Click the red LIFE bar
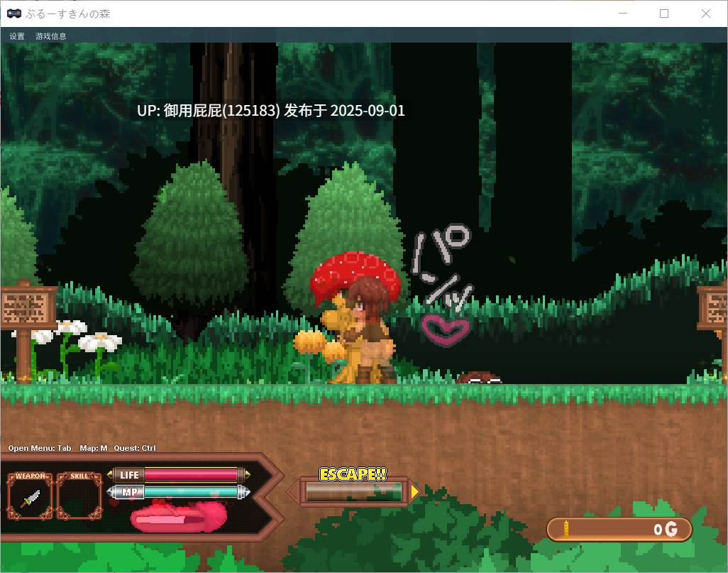Screen dimensions: 728x573 point(192,474)
